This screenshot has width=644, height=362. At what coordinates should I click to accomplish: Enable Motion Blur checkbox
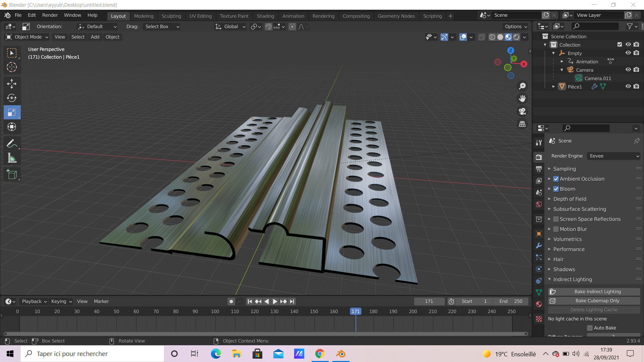click(556, 229)
